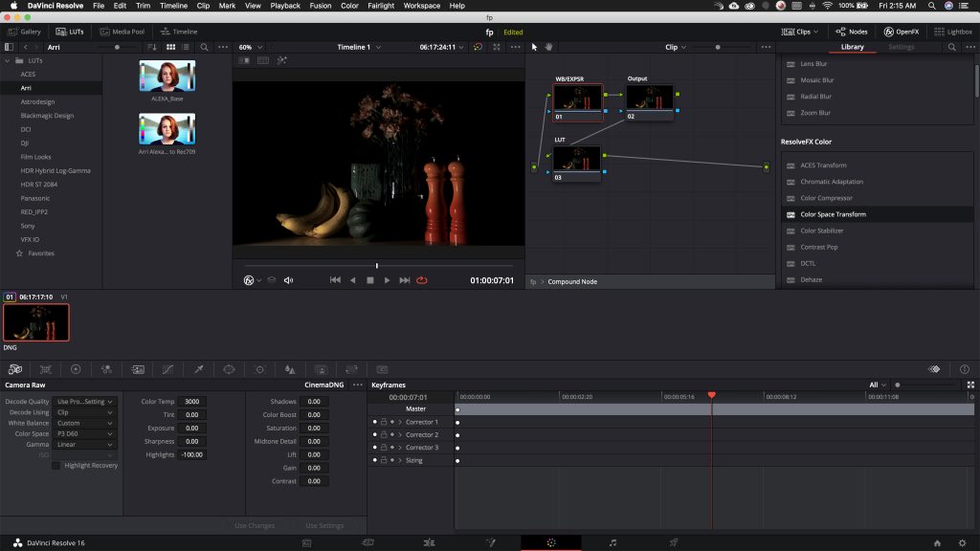
Task: Open the Camera Raw palette icon
Action: (x=15, y=369)
